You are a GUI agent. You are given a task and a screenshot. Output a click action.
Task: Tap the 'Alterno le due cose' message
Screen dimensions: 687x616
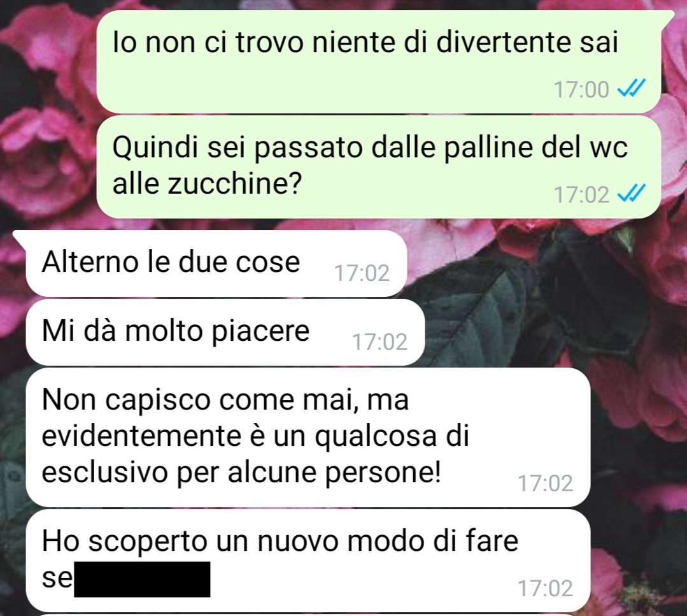point(216,263)
